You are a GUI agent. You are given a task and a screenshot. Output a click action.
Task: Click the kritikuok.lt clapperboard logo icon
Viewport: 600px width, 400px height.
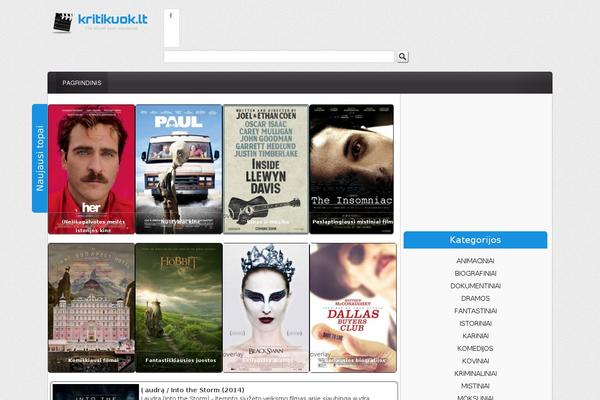[x=62, y=22]
